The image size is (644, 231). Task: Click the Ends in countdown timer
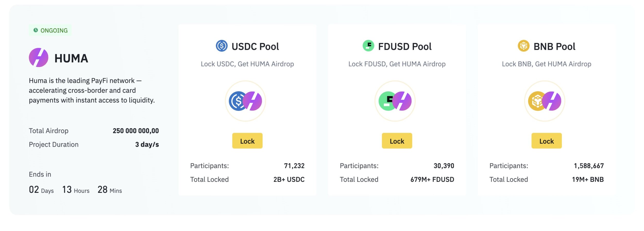(x=75, y=190)
